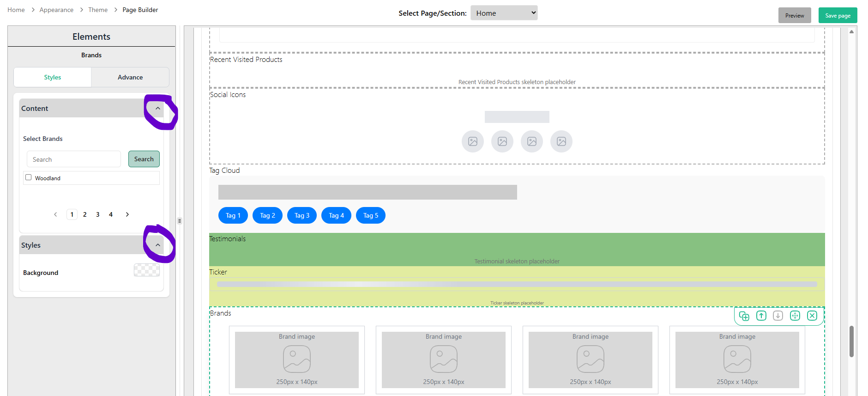This screenshot has height=396, width=868.
Task: Click the 'Select Brands' label
Action: 43,139
